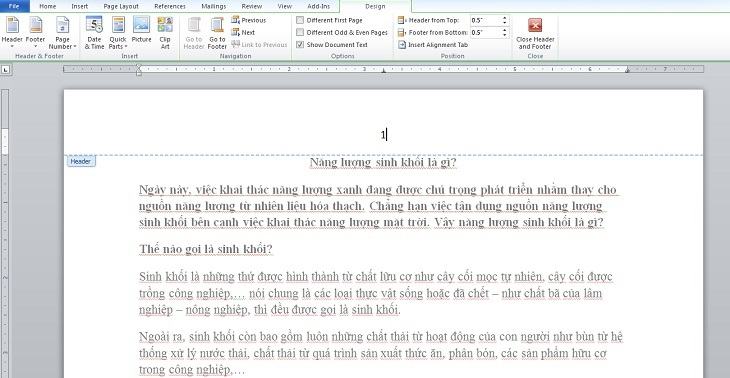Image resolution: width=730 pixels, height=378 pixels.
Task: Switch to the References tab
Action: click(x=170, y=6)
